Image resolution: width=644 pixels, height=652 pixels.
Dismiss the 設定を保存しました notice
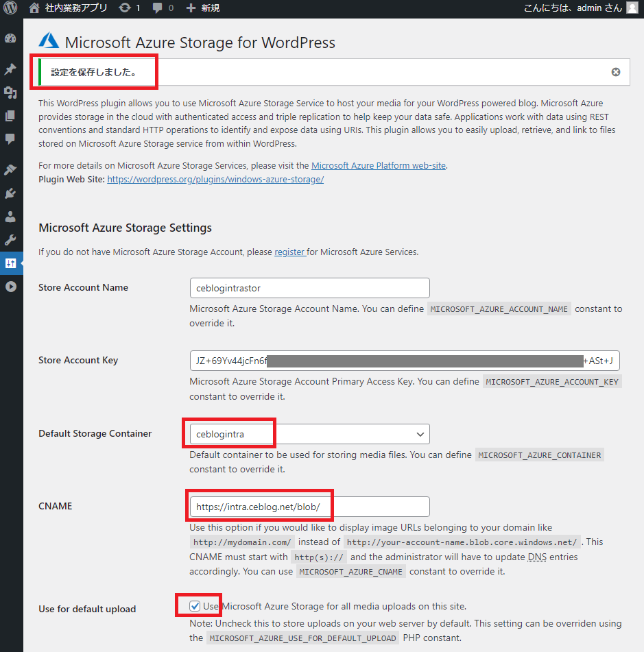click(x=616, y=73)
